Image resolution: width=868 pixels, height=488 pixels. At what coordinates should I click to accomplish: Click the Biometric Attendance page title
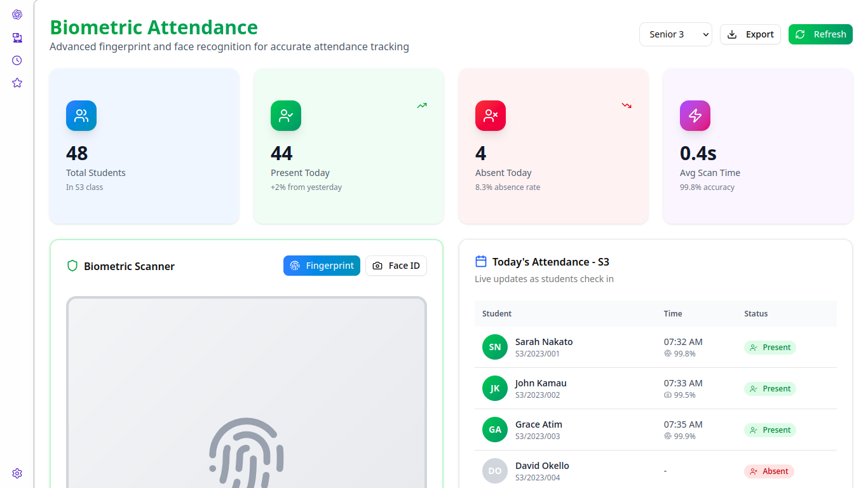154,27
